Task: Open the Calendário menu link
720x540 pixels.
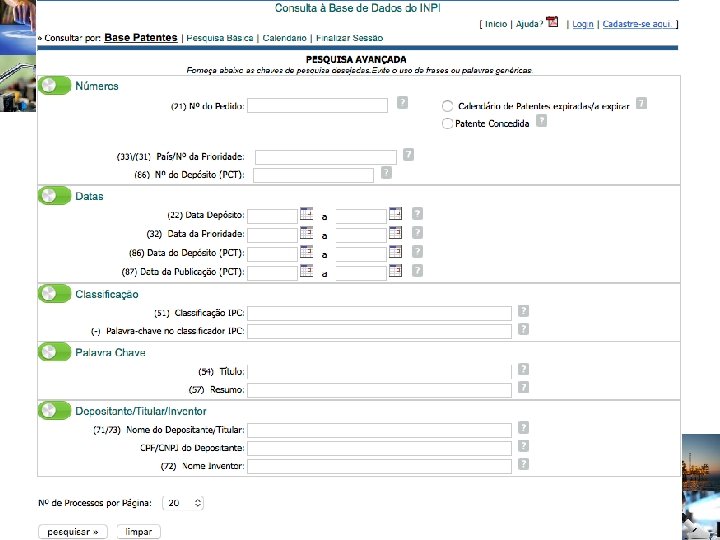Action: [284, 38]
